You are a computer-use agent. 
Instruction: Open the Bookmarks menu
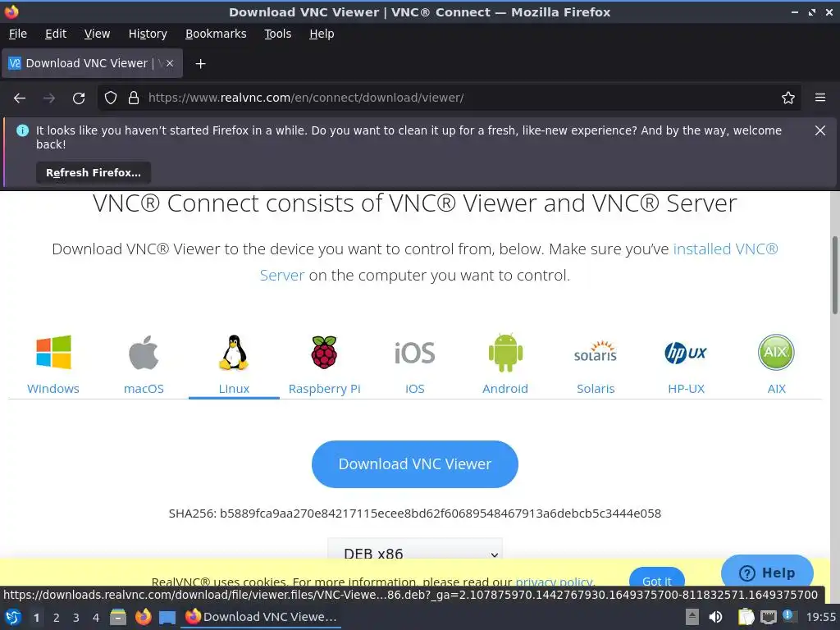click(x=216, y=34)
